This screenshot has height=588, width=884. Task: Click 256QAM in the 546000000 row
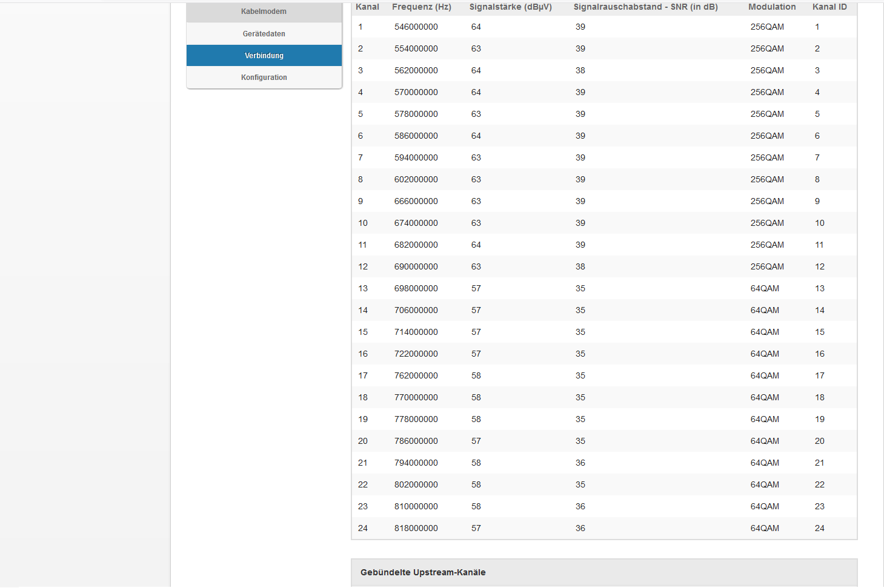(x=767, y=27)
